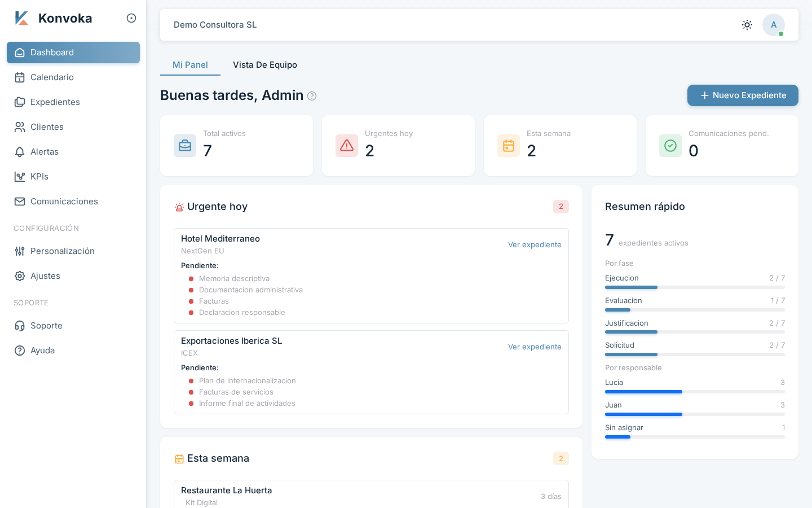Click the Ayuda question mark icon
This screenshot has height=508, width=812.
tap(20, 351)
